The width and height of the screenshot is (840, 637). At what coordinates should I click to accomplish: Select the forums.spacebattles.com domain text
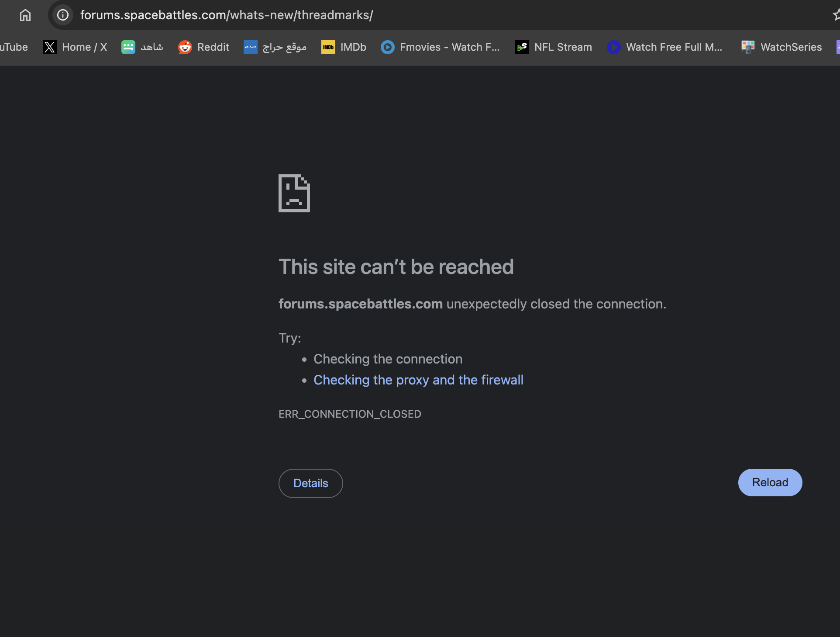point(360,304)
